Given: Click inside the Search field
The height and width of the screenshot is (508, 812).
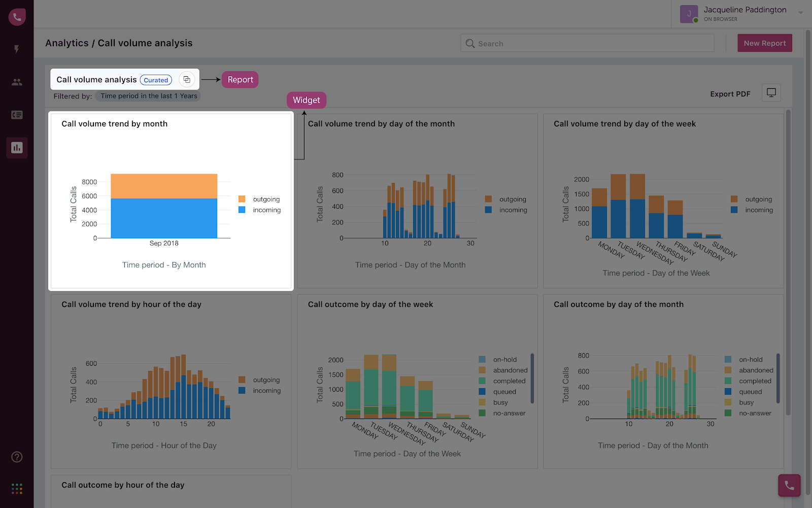Looking at the screenshot, I should tap(587, 43).
